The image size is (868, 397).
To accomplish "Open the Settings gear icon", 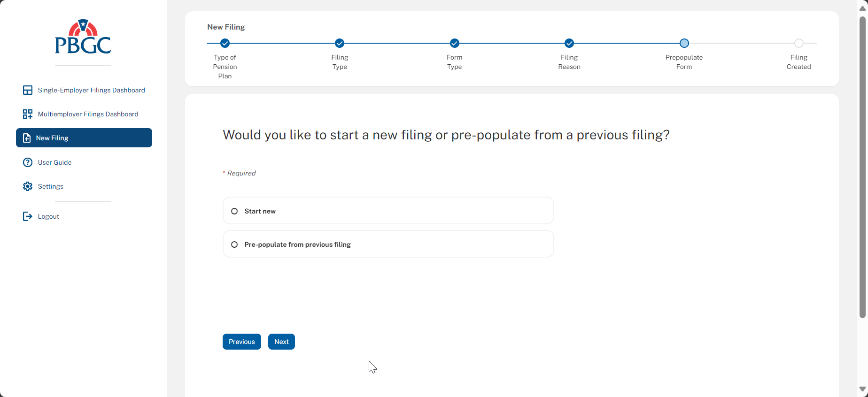I will (x=28, y=186).
